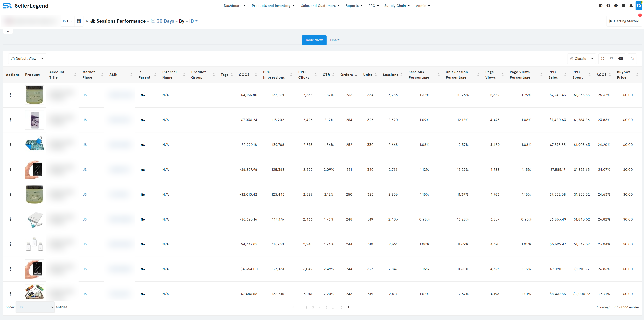Open the Dashboard menu
The height and width of the screenshot is (320, 644).
coord(234,6)
